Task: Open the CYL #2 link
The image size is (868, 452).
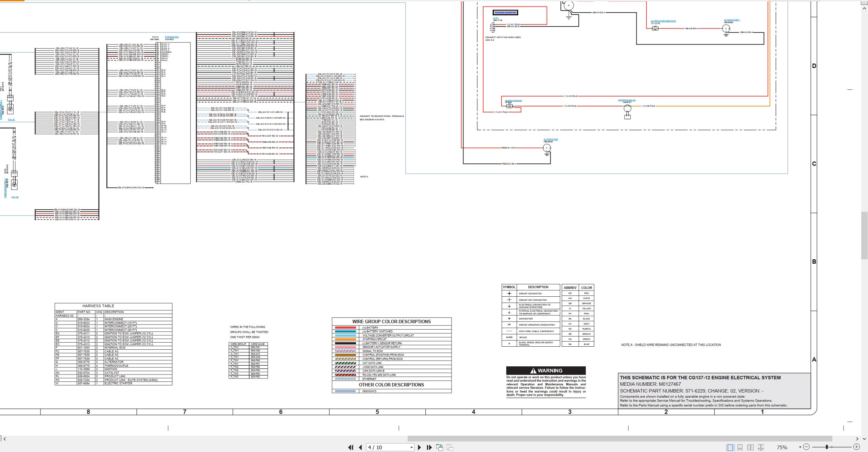Action: (15, 197)
